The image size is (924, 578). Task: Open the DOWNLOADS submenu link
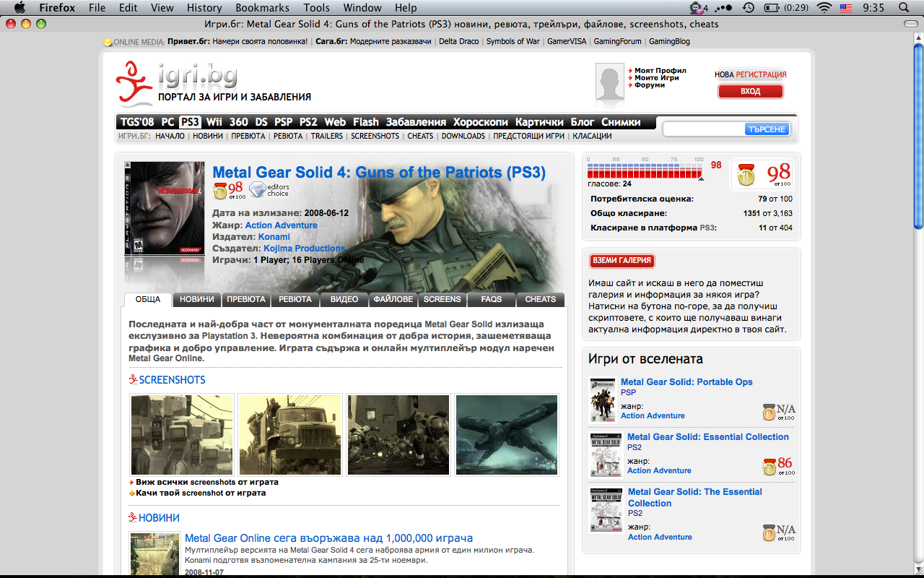(463, 136)
